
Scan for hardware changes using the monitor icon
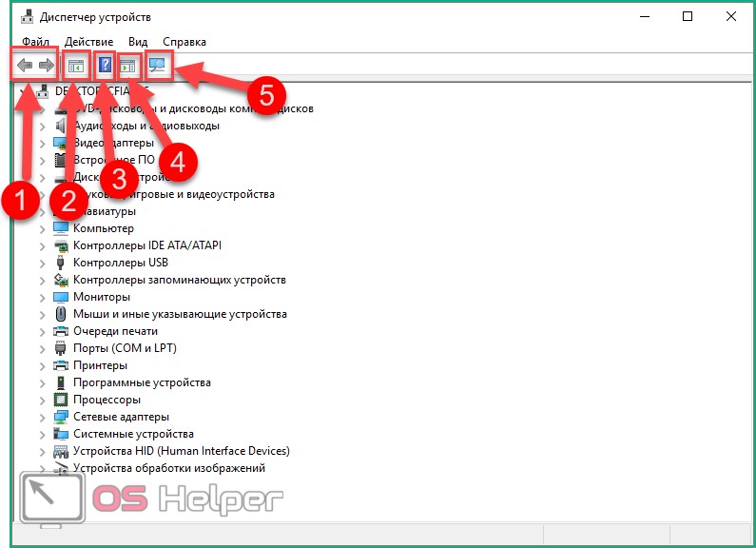[x=157, y=65]
